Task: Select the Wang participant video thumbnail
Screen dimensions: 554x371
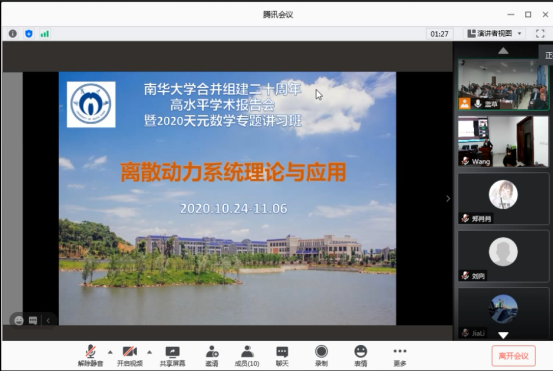Action: (x=503, y=141)
